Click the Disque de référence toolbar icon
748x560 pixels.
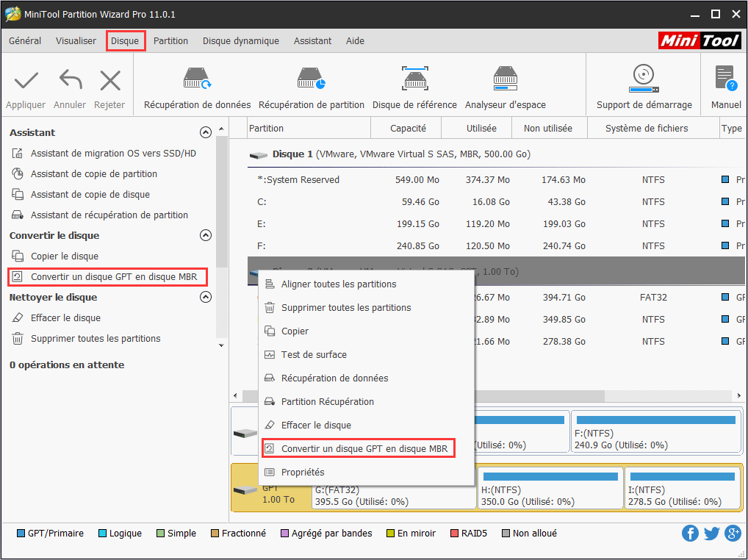[x=415, y=83]
